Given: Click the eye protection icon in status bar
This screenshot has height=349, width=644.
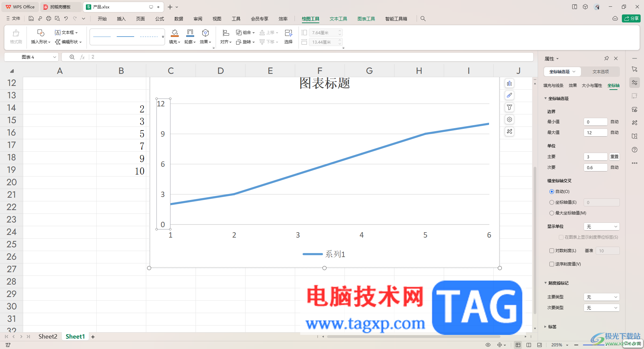Looking at the screenshot, I should [488, 345].
